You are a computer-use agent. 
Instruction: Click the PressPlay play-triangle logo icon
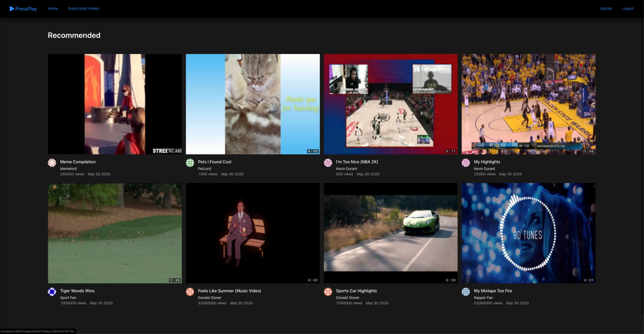(12, 8)
